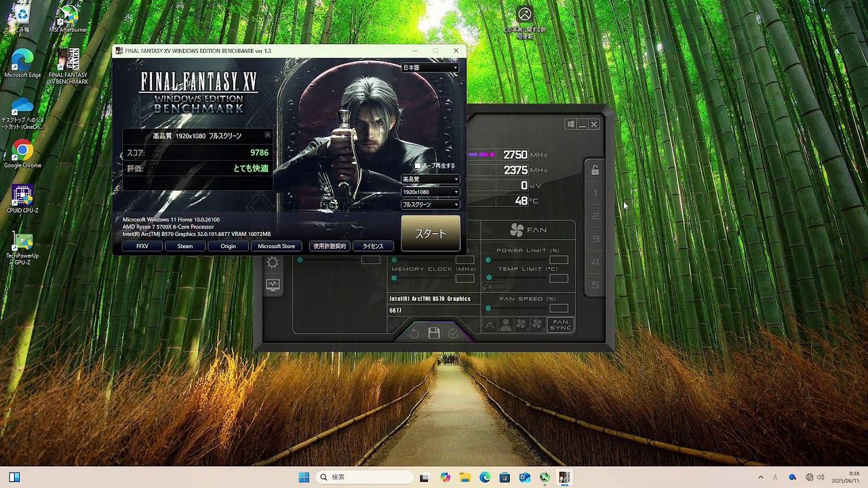Open the CPUID CPU-Z desktop shortcut
The width and height of the screenshot is (868, 488).
pyautogui.click(x=22, y=199)
